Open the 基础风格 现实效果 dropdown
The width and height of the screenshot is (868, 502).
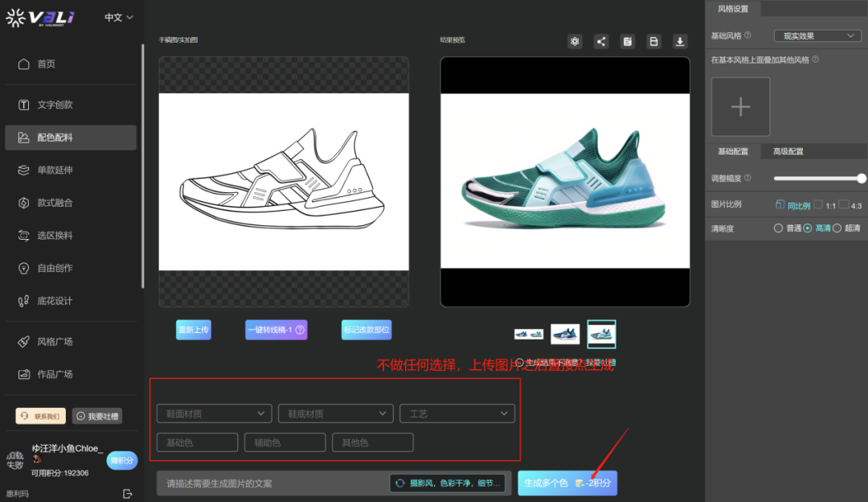coord(817,36)
